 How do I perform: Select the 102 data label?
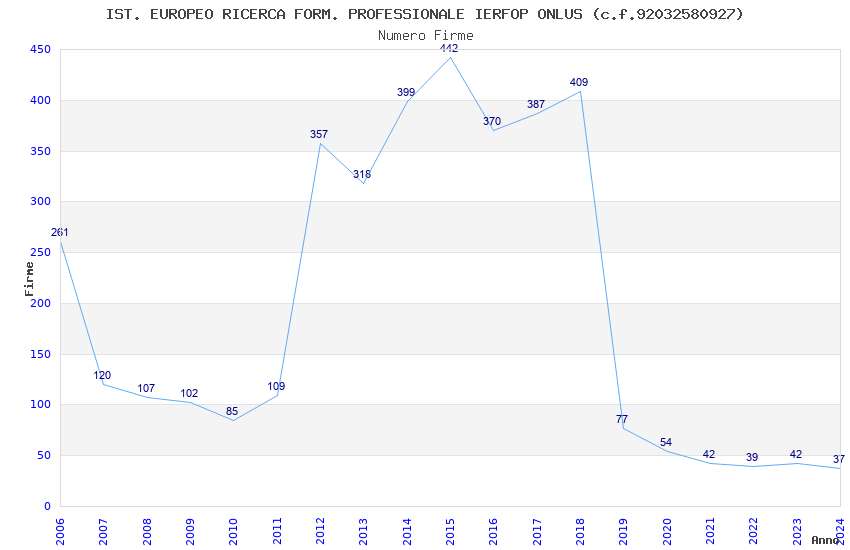[x=189, y=393]
